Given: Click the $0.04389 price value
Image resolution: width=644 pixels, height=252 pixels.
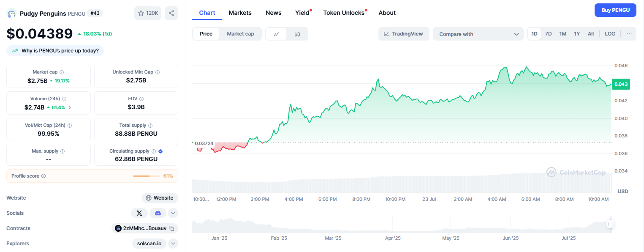Looking at the screenshot, I should [40, 33].
